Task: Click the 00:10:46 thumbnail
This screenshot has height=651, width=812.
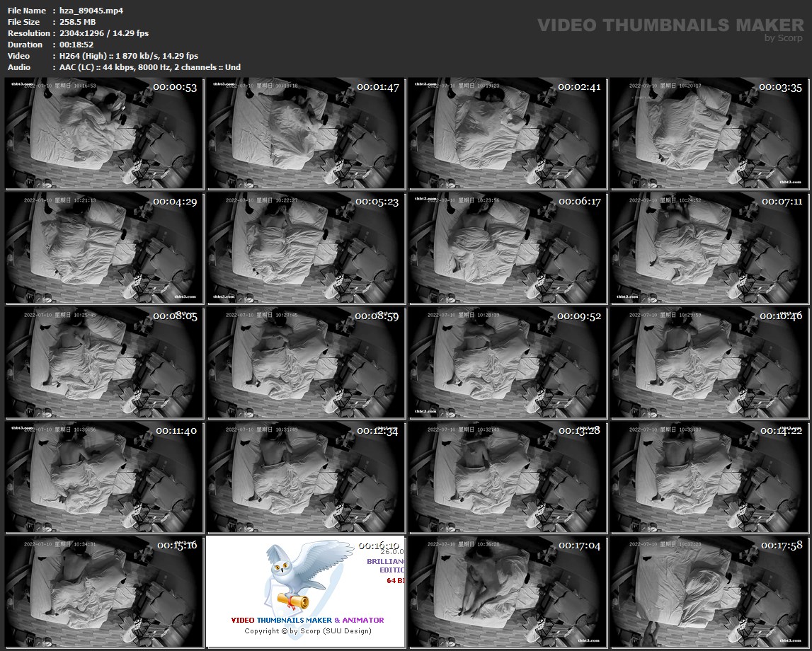Action: pos(709,363)
